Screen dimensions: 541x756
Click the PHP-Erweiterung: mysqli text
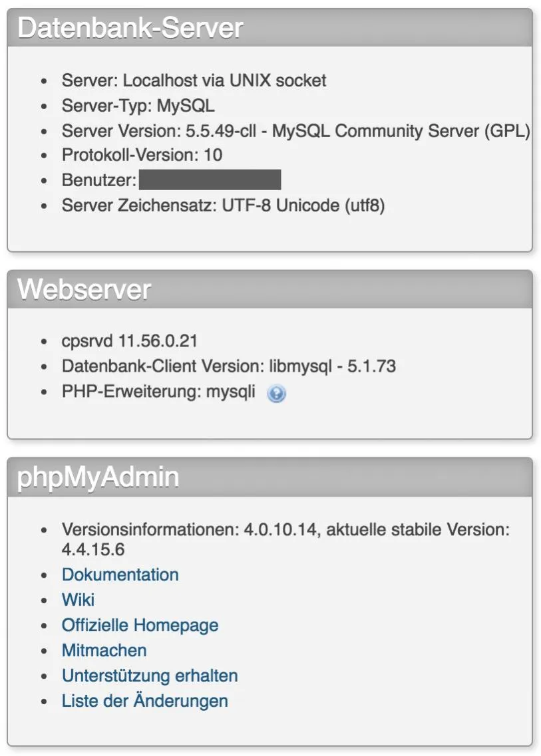pos(158,392)
